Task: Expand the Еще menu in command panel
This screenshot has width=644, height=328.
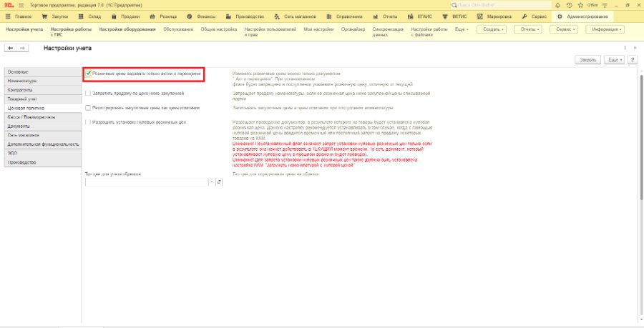Action: tap(462, 29)
